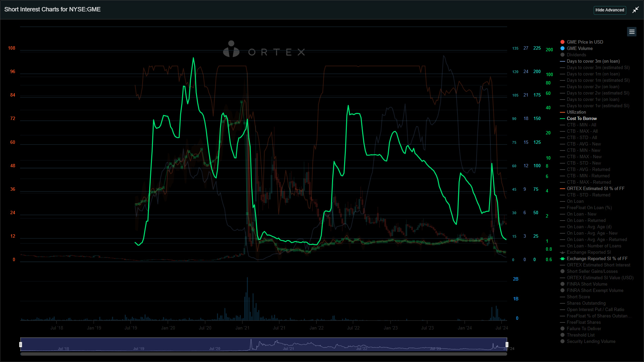Click the right navigator range handle
This screenshot has height=362, width=644.
[x=507, y=345]
